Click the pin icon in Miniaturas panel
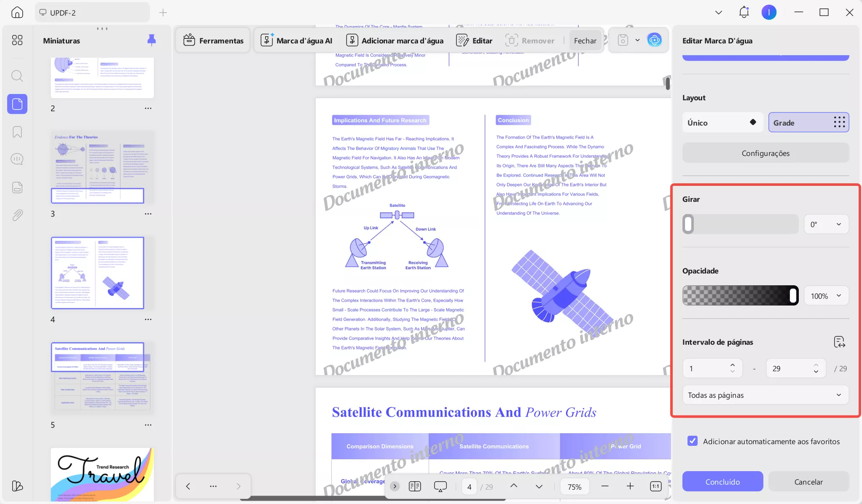Viewport: 862px width, 504px height. pyautogui.click(x=151, y=40)
